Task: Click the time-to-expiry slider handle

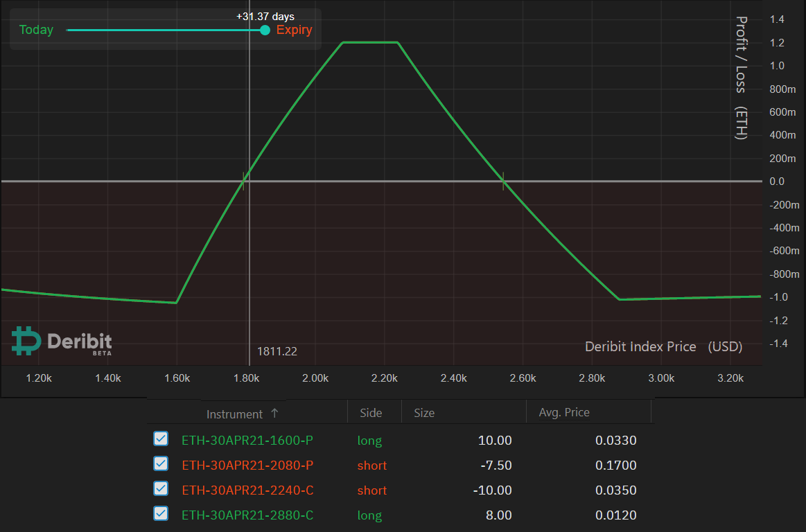Action: pyautogui.click(x=265, y=30)
